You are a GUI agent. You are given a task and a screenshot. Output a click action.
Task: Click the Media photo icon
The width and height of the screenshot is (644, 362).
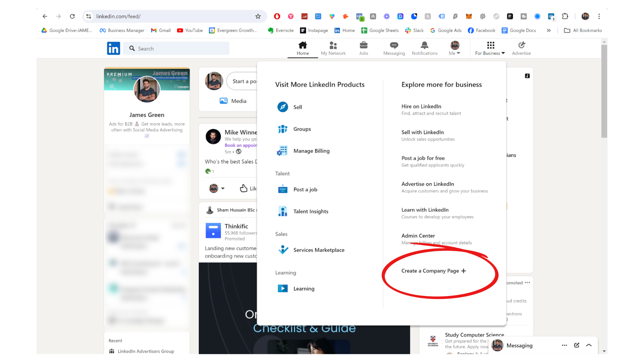[x=223, y=101]
